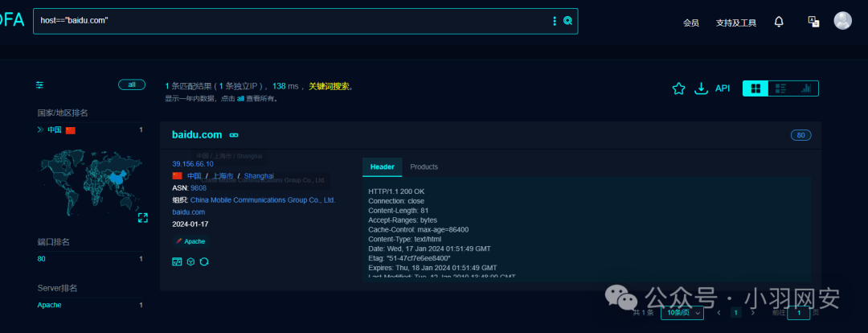Screen dimensions: 868x333
Task: Switch to statistics chart view
Action: point(805,88)
